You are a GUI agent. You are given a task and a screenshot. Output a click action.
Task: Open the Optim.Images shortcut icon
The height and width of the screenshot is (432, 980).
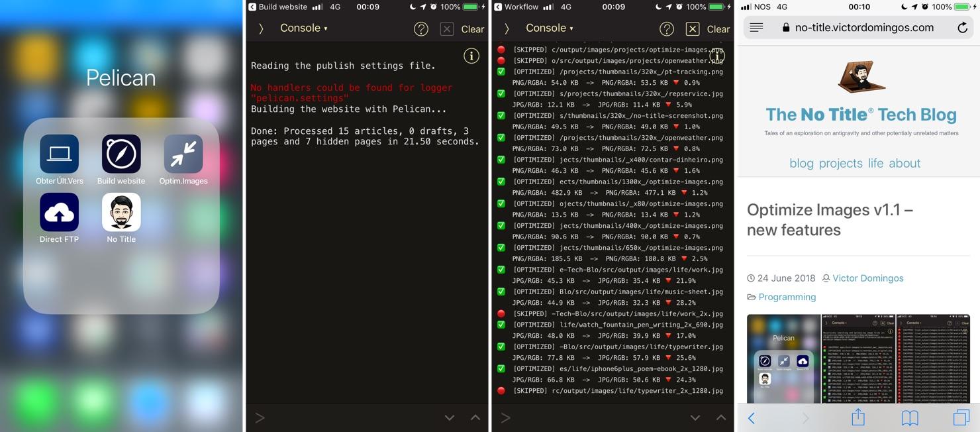pyautogui.click(x=183, y=154)
